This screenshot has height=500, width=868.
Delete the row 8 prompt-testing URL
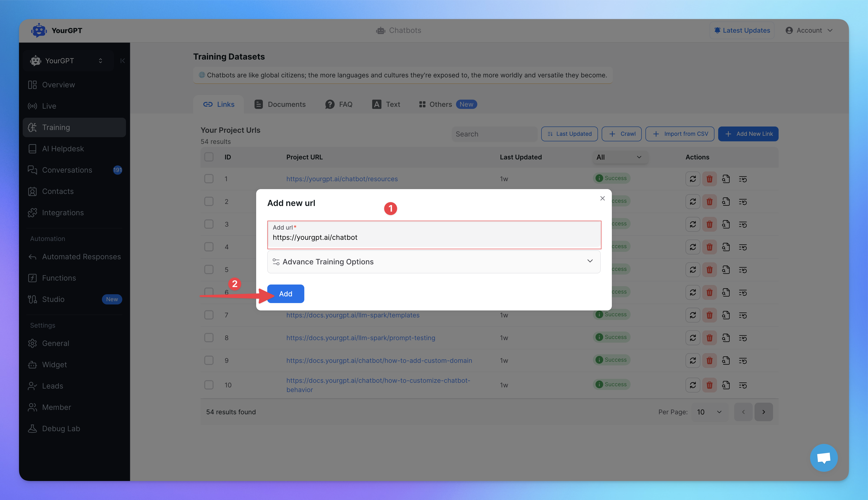coord(709,338)
